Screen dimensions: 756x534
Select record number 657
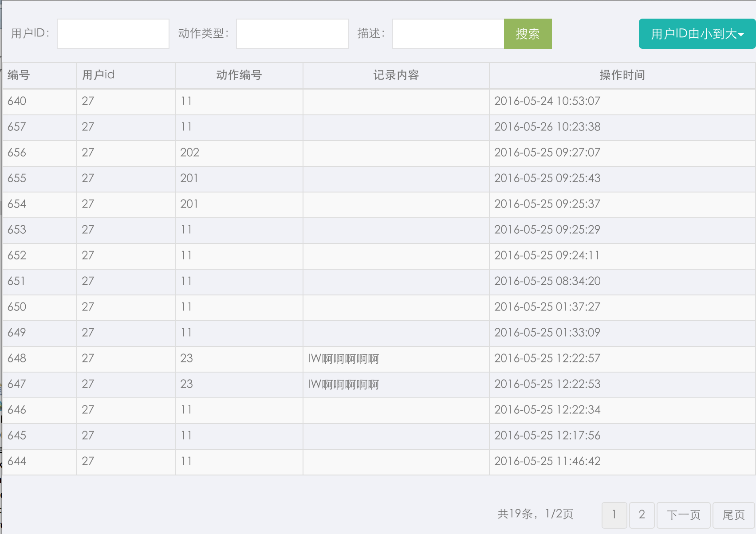pyautogui.click(x=17, y=127)
